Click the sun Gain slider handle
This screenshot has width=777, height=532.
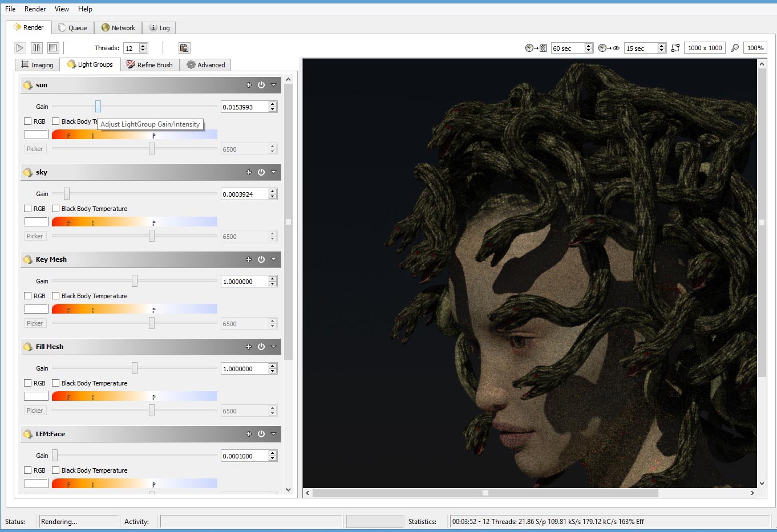(x=98, y=106)
